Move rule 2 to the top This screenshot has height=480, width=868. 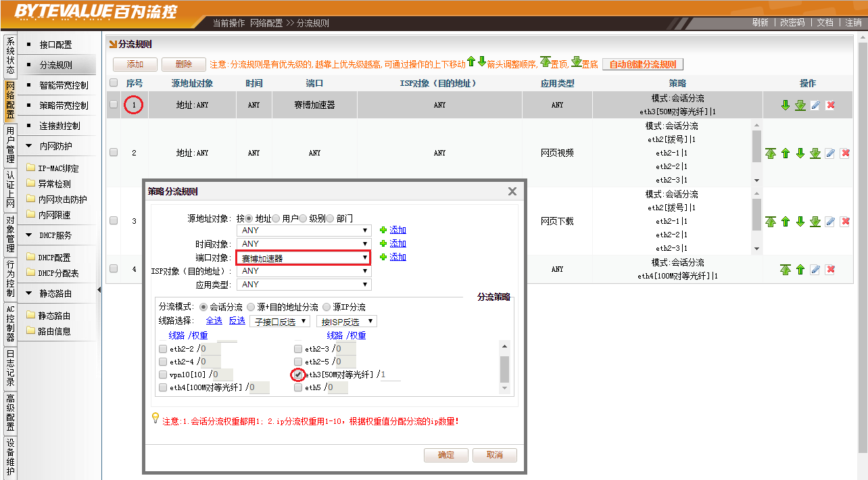pyautogui.click(x=771, y=153)
